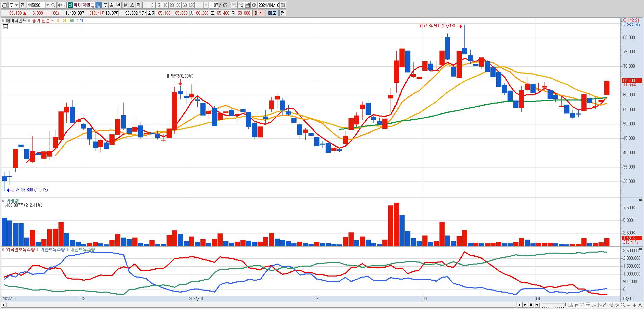Toggle minute 분 period button

[125, 5]
